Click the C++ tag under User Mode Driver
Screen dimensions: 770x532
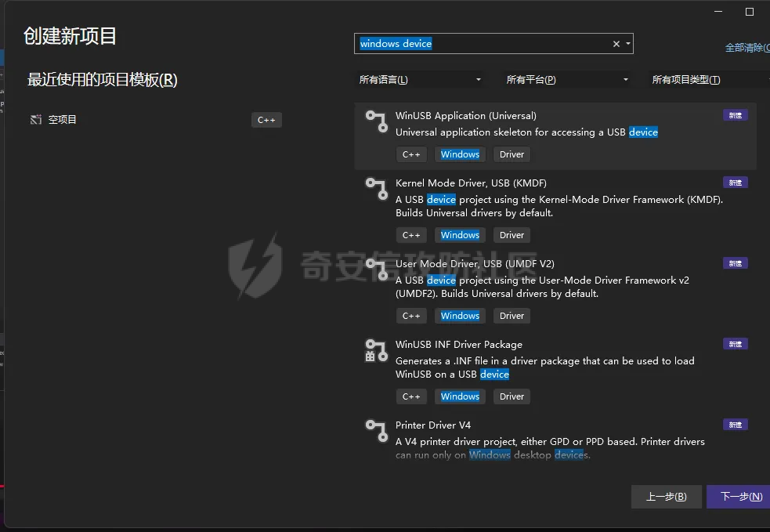pos(411,316)
